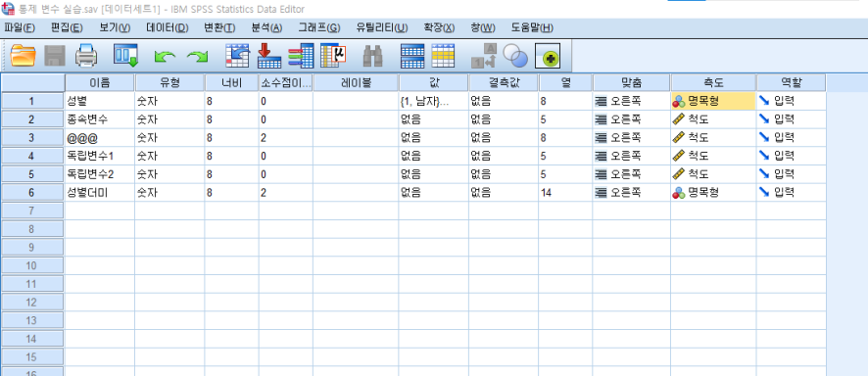Image resolution: width=868 pixels, height=376 pixels.
Task: Select row number 6 header
Action: tap(32, 193)
